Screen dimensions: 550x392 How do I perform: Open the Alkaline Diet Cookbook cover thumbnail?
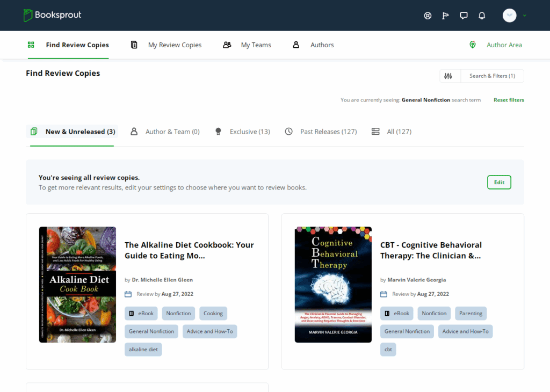[x=77, y=285]
